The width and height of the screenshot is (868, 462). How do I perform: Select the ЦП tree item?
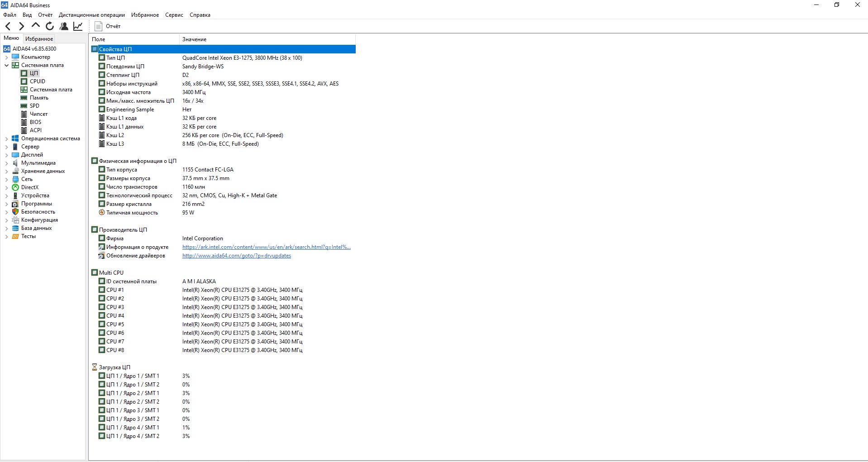tap(34, 73)
